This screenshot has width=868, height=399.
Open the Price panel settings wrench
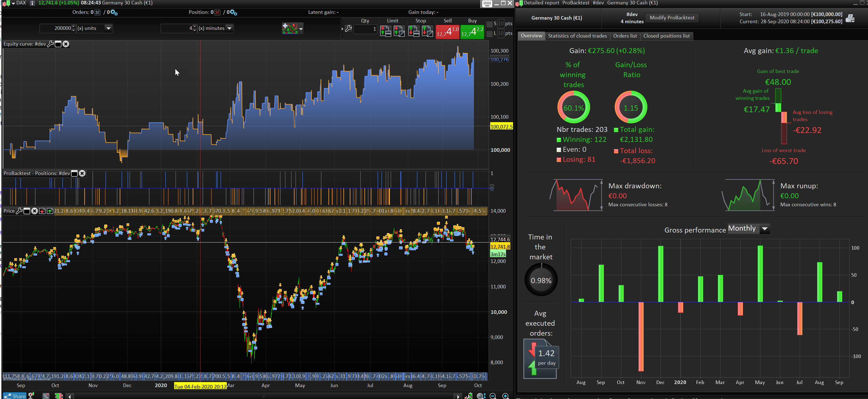(19, 211)
